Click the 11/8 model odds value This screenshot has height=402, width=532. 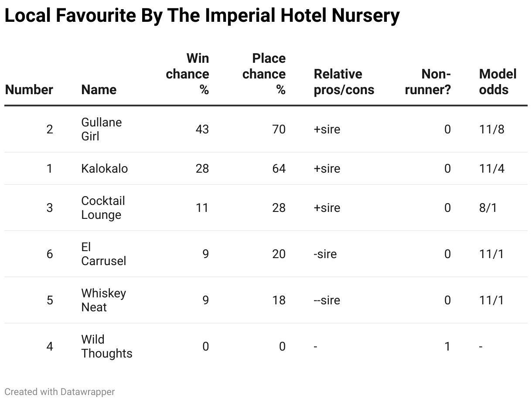[x=491, y=129]
